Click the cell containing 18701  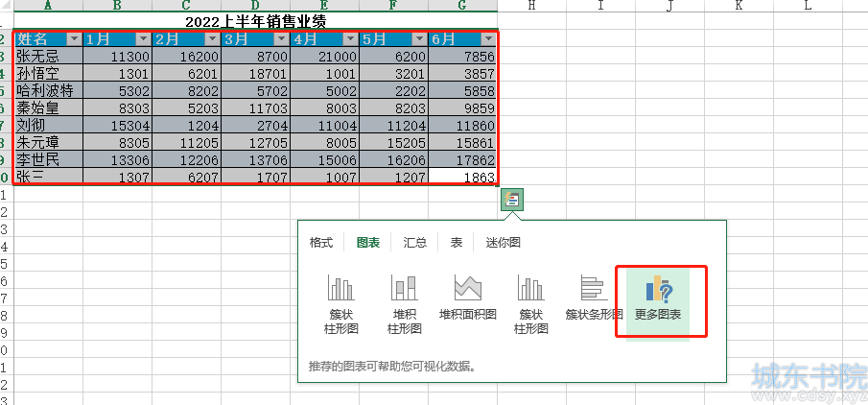[255, 73]
